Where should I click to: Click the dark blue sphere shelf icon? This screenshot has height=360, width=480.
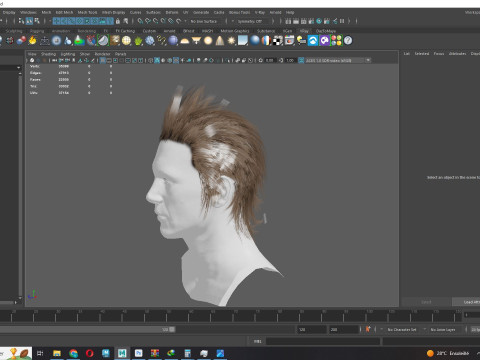pyautogui.click(x=173, y=41)
